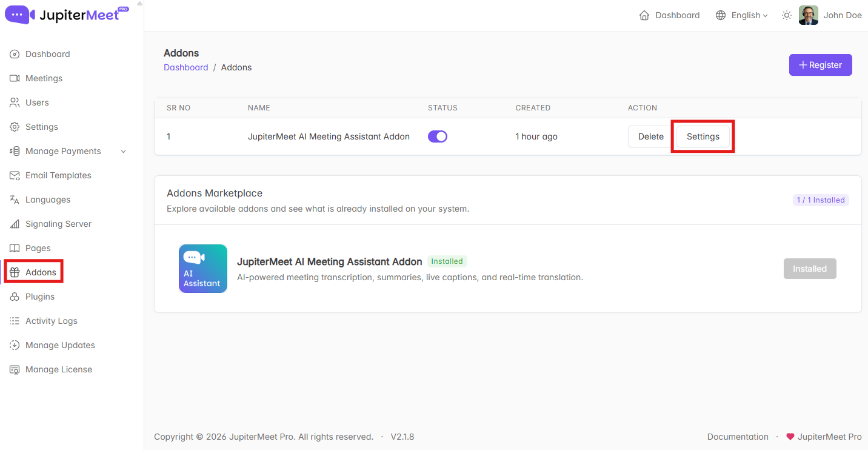Click the Activity Logs list icon
The image size is (868, 450).
pyautogui.click(x=15, y=321)
